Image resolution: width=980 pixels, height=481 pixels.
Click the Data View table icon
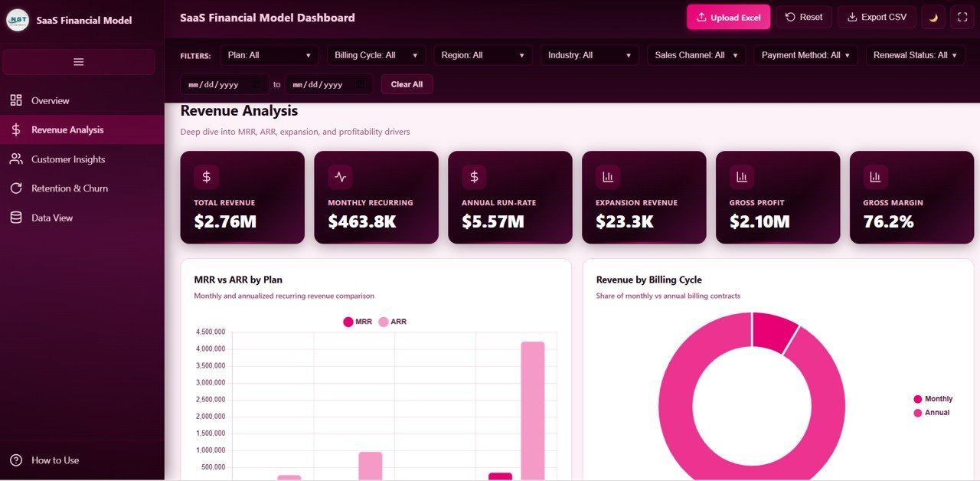tap(15, 218)
